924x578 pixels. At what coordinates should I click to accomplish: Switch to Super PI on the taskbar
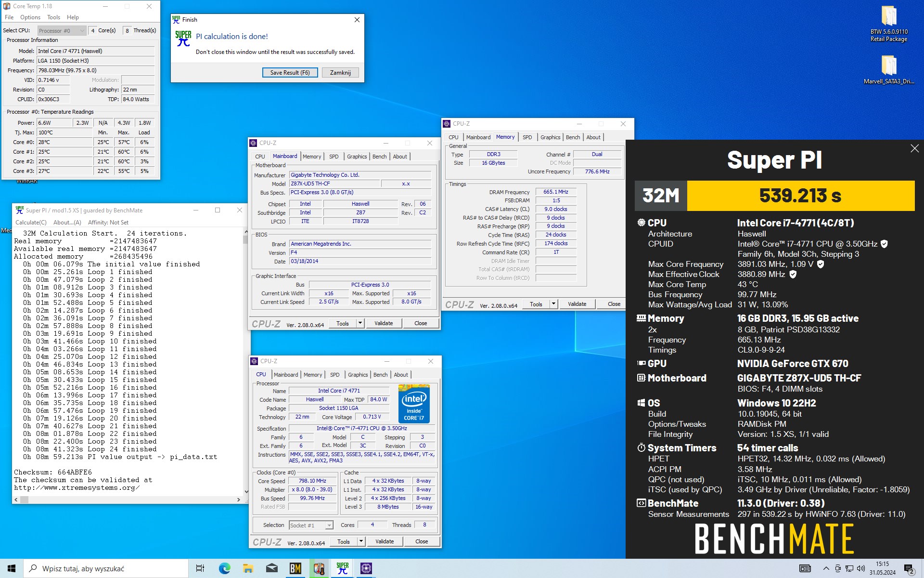[342, 568]
